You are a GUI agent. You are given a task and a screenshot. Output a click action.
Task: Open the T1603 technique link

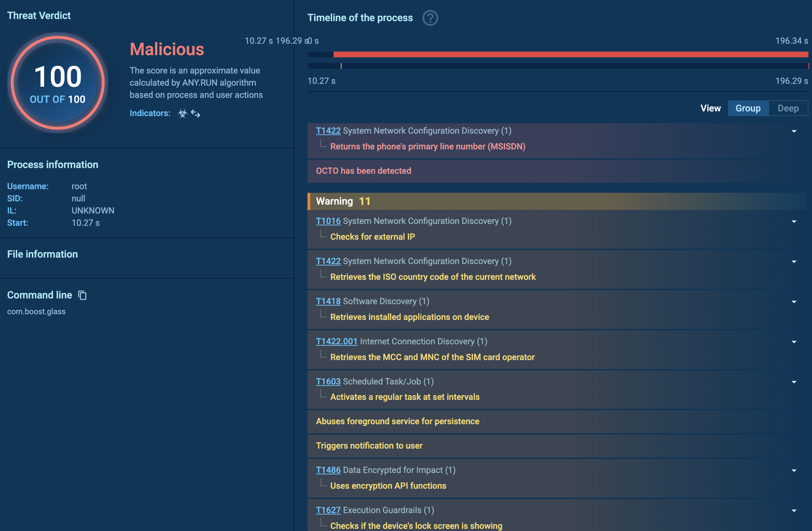[x=328, y=382]
